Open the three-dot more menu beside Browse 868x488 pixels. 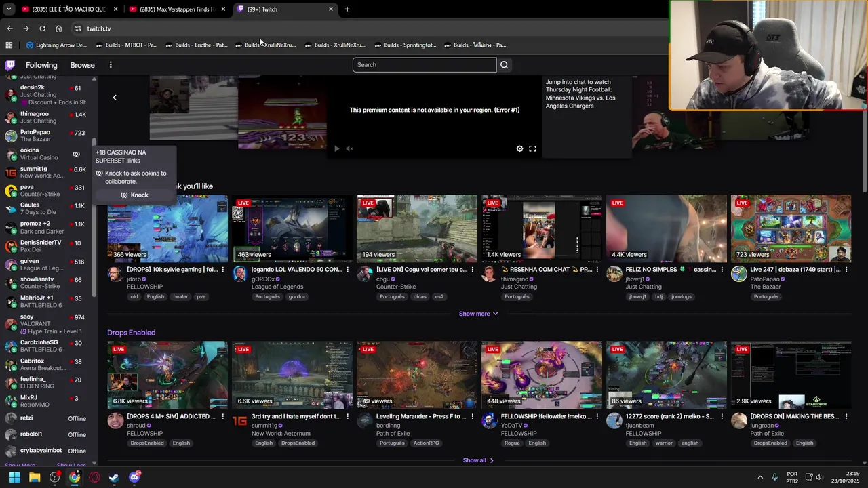[x=111, y=65]
